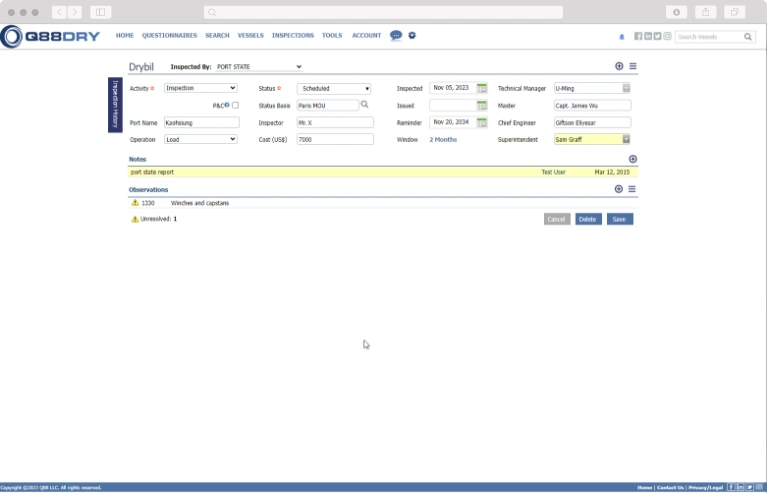Click browser share icon
Image resolution: width=767 pixels, height=493 pixels.
(705, 12)
